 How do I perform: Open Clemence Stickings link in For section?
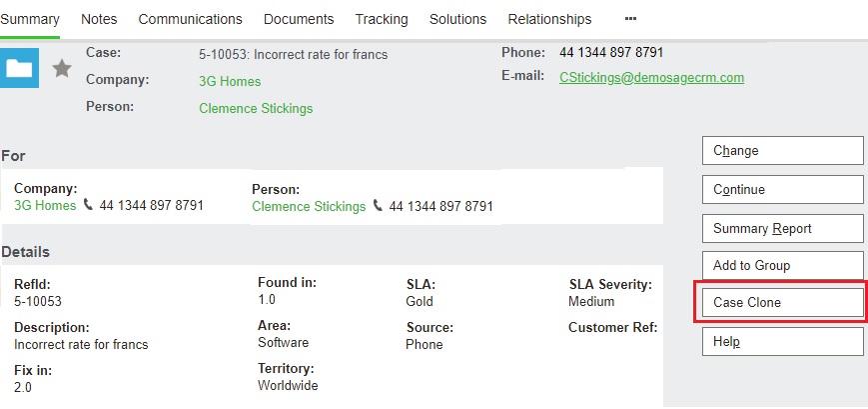pyautogui.click(x=309, y=207)
